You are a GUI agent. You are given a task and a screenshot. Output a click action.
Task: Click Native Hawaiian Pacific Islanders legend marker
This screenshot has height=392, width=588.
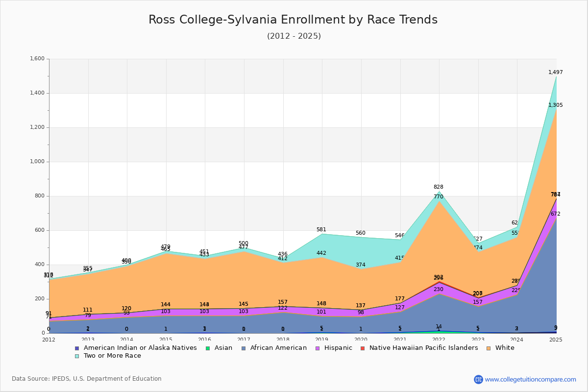coord(363,348)
